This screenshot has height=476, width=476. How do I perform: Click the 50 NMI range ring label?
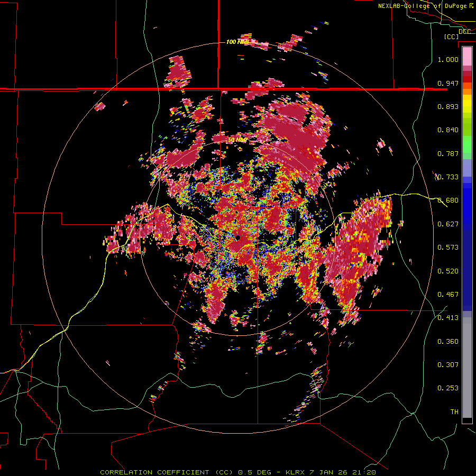point(237,140)
